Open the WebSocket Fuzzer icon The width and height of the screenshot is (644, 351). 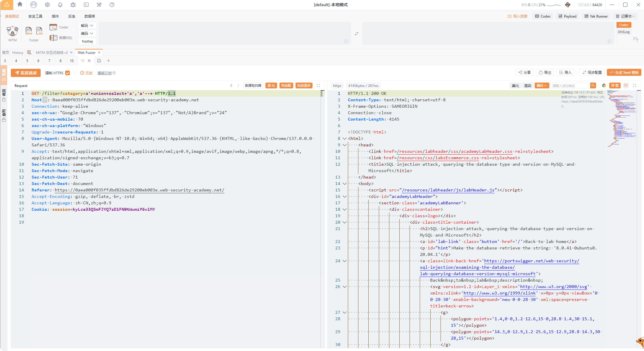[x=39, y=31]
